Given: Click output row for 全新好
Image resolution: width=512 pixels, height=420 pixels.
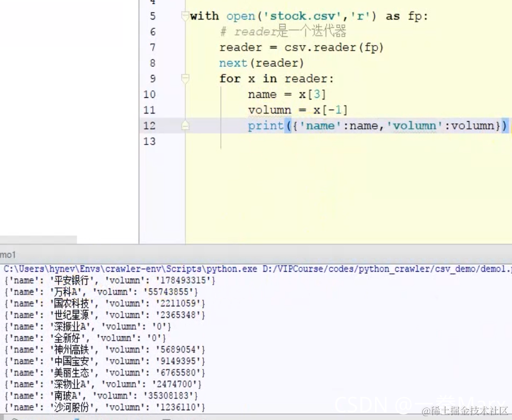Looking at the screenshot, I should coord(85,338).
